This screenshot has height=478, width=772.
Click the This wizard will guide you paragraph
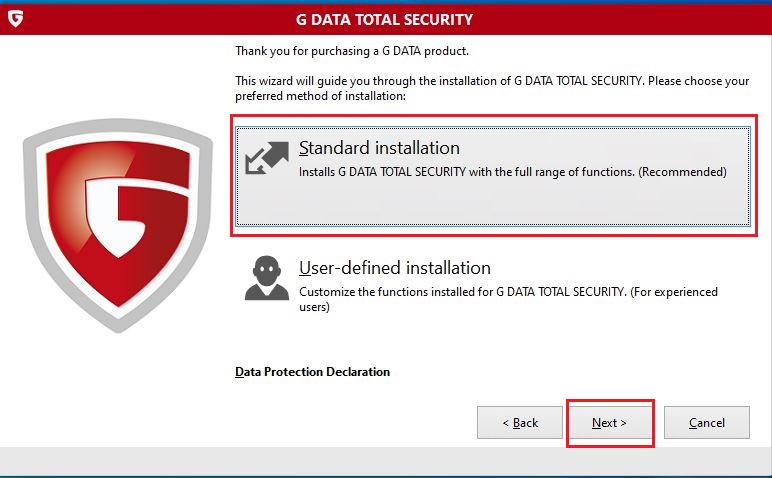[x=492, y=88]
